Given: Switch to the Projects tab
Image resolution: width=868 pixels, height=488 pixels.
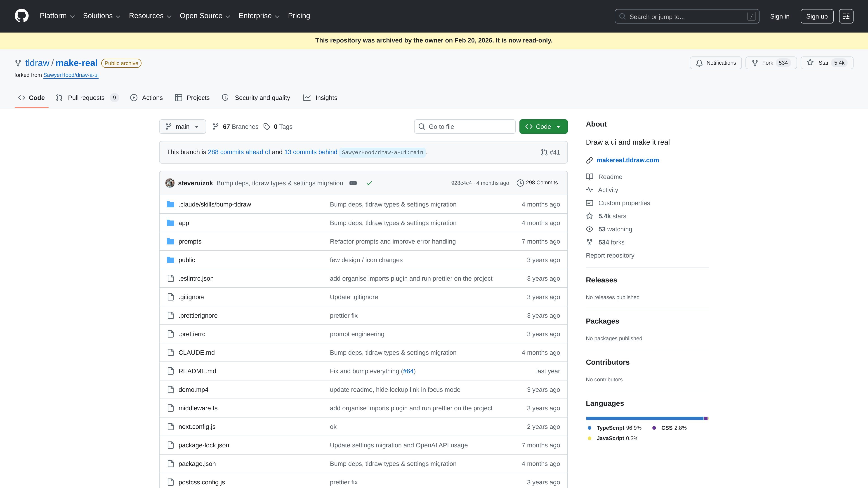Looking at the screenshot, I should pyautogui.click(x=192, y=98).
